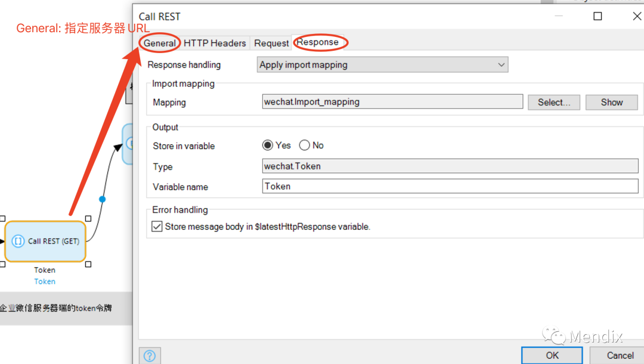
Task: Click the blue Token output variable label
Action: [x=45, y=282]
